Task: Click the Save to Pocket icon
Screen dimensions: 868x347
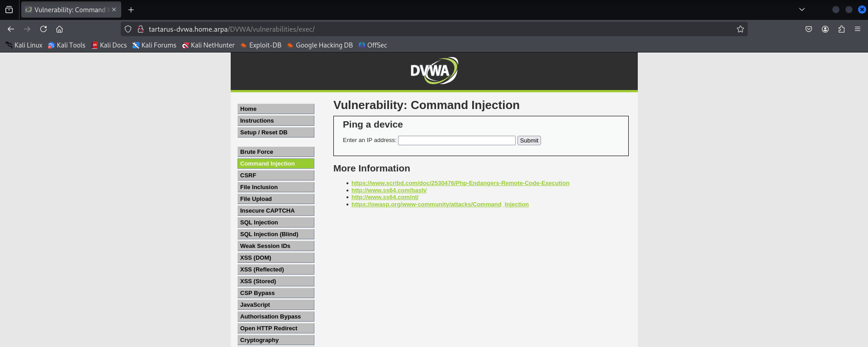Action: (x=808, y=29)
